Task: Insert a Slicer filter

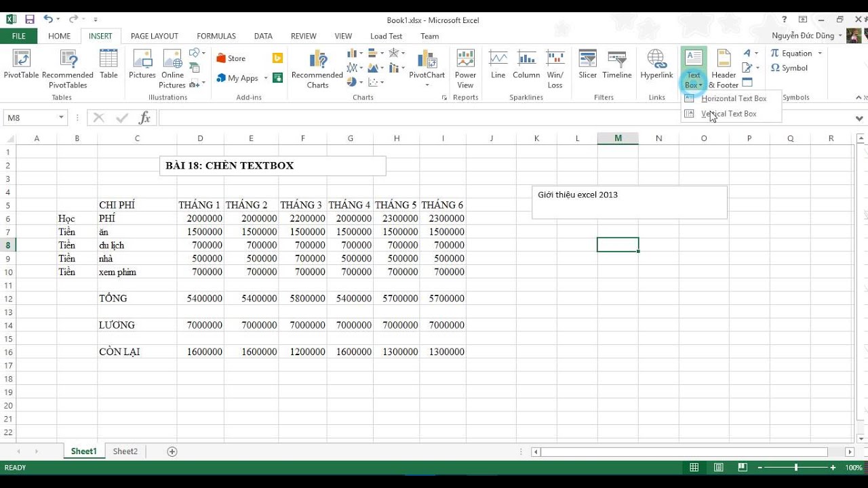Action: click(587, 65)
